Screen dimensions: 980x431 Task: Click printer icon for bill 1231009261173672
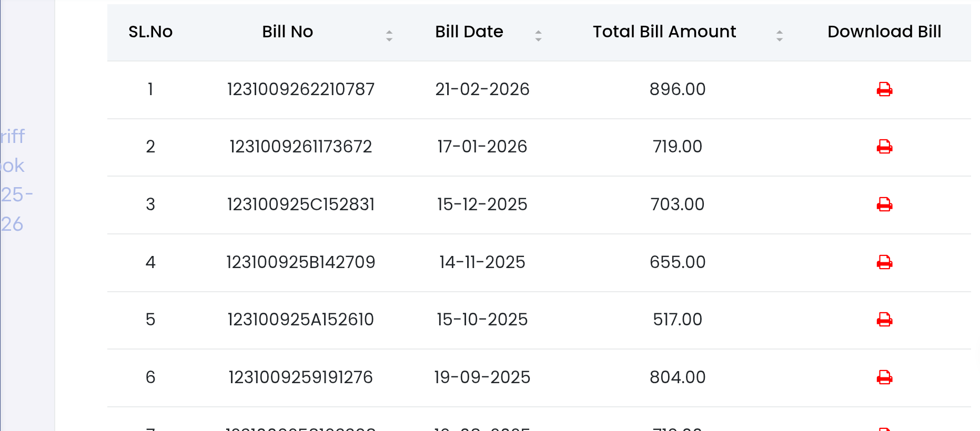click(884, 147)
